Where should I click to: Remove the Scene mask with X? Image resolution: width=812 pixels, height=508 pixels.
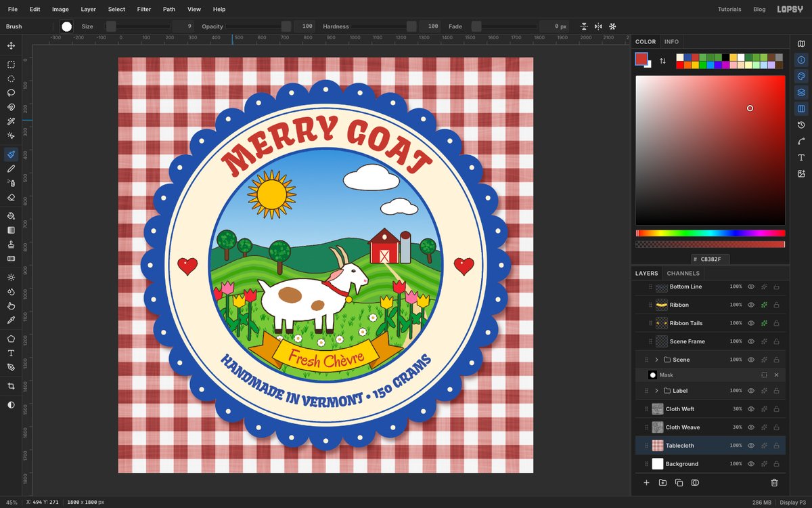(776, 375)
